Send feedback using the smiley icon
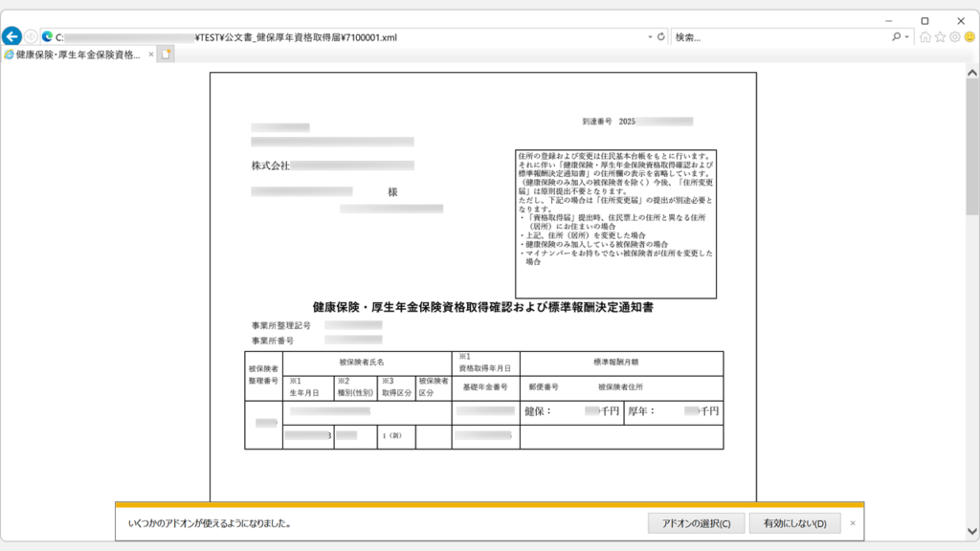The image size is (980, 551). pyautogui.click(x=969, y=37)
